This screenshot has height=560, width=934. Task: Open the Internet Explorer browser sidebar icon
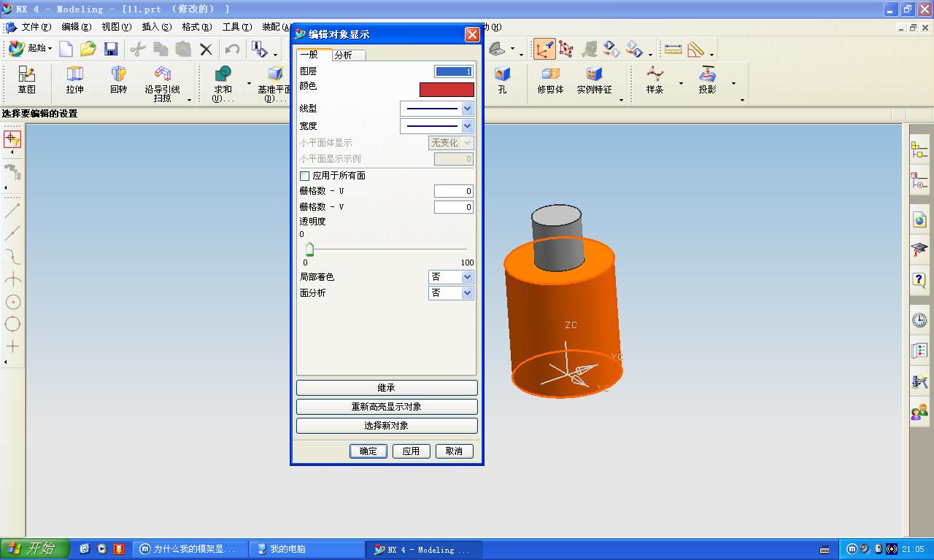pyautogui.click(x=919, y=220)
